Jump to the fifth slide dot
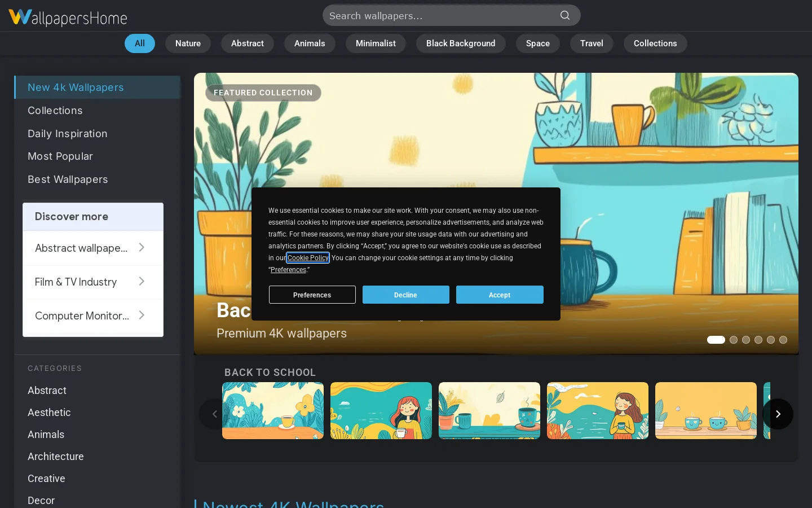812x508 pixels. 771,340
